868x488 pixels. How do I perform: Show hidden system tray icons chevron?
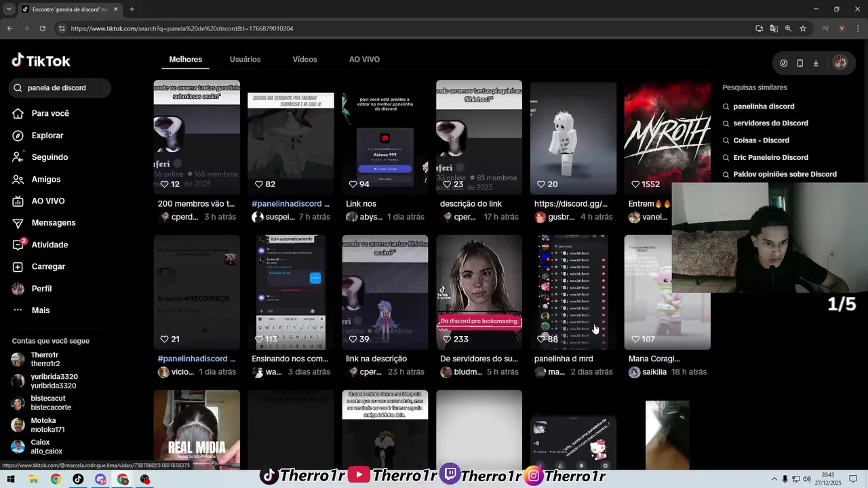[x=774, y=479]
